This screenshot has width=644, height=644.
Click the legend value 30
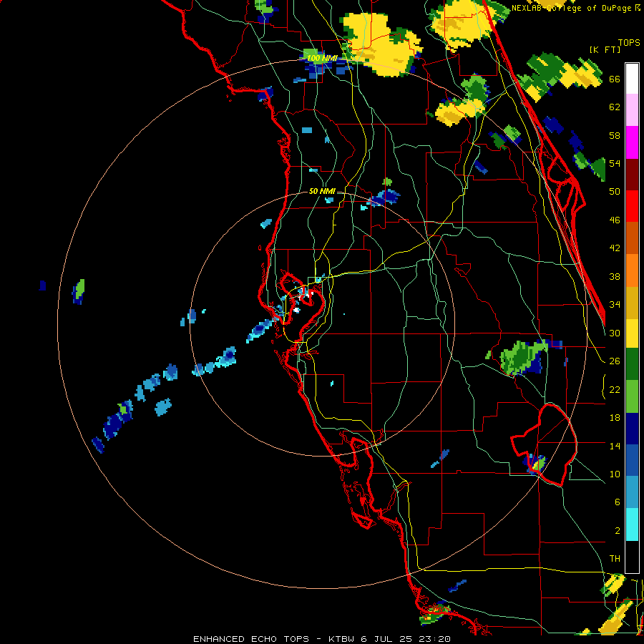pos(615,333)
